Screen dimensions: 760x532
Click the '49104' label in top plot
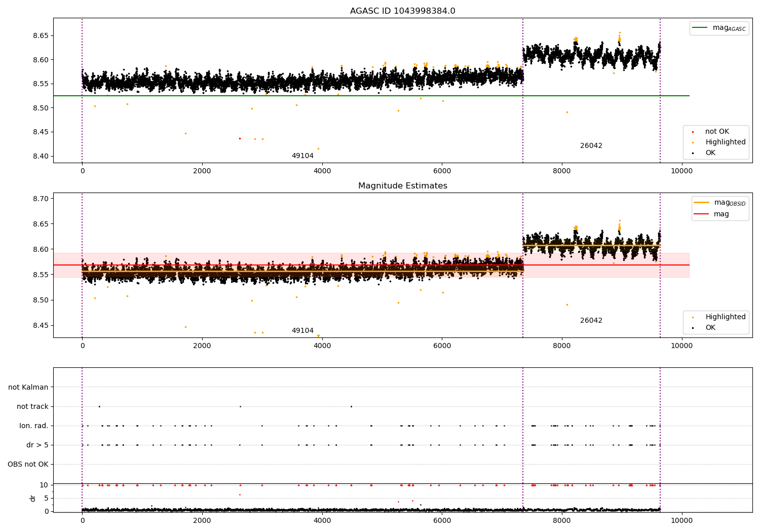[x=302, y=156]
